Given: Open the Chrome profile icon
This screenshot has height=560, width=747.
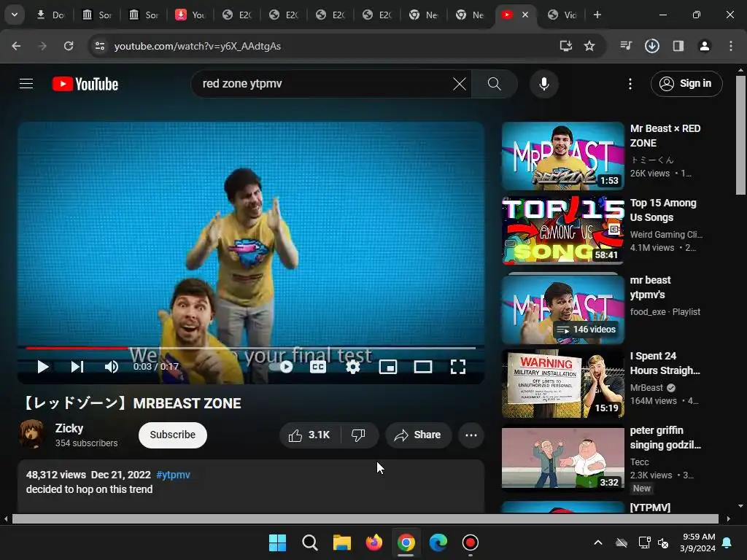Looking at the screenshot, I should point(705,46).
